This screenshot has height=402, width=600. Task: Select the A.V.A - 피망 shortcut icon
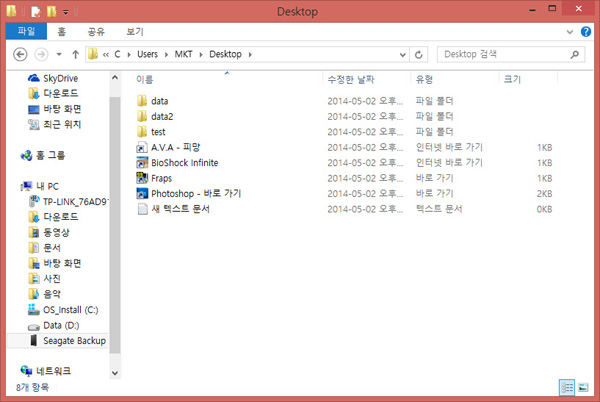pos(142,147)
